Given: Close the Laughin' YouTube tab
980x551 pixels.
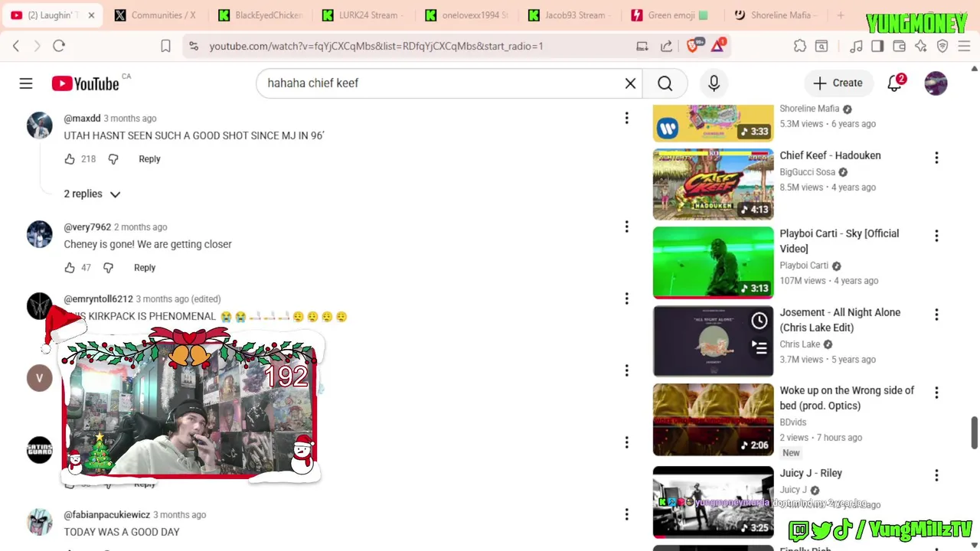Looking at the screenshot, I should click(x=91, y=15).
